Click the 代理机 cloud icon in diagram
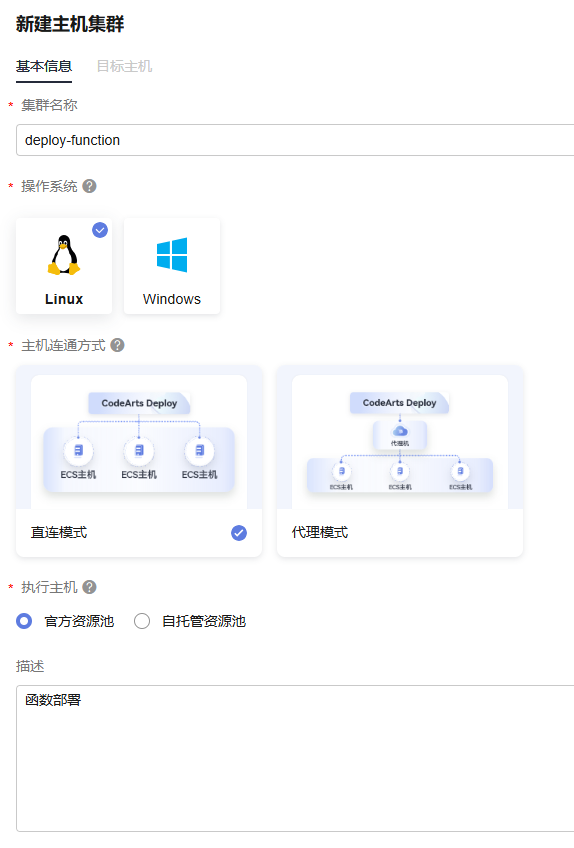The height and width of the screenshot is (848, 574). click(x=400, y=431)
